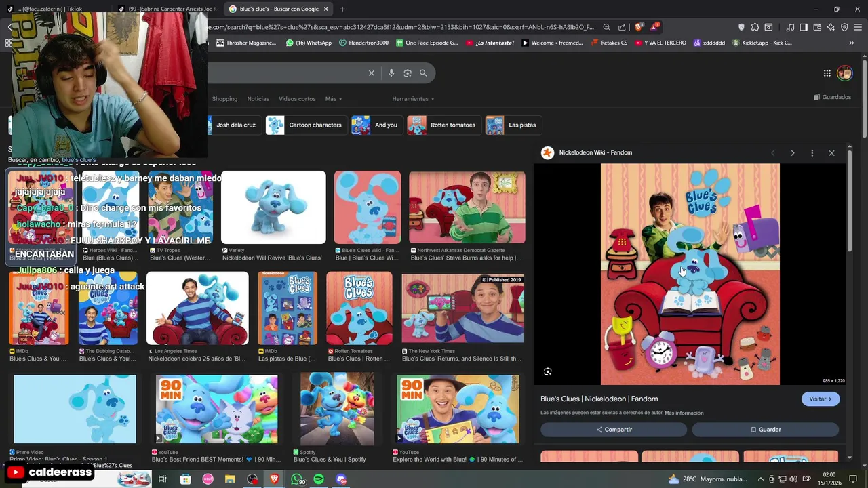Open Spotify Blue's Clues & You thumbnail
Screen dimensions: 868x488
tap(337, 409)
